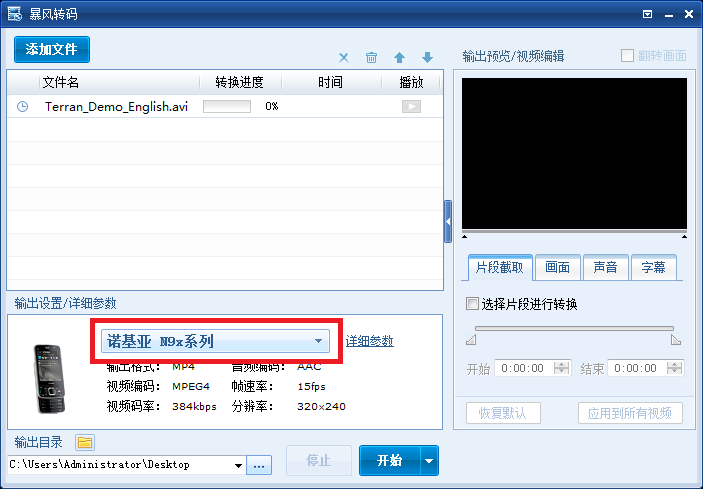Viewport: 703px width, 489px height.
Task: Click the 恢复默认 button
Action: click(503, 413)
